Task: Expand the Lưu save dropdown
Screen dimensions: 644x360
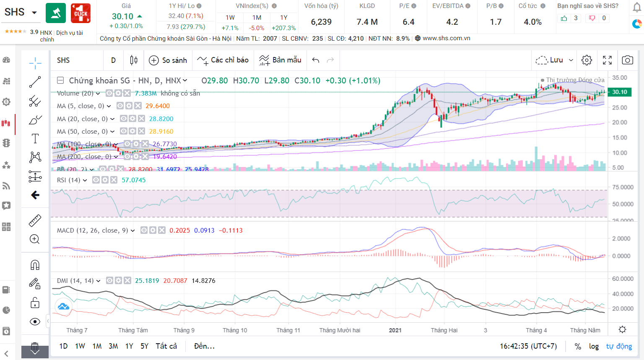Action: point(571,60)
